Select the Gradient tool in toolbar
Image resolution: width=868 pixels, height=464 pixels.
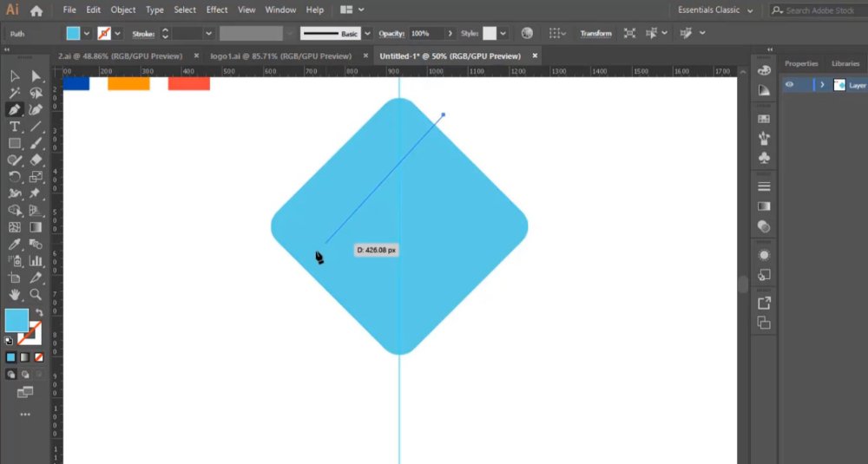coord(36,227)
